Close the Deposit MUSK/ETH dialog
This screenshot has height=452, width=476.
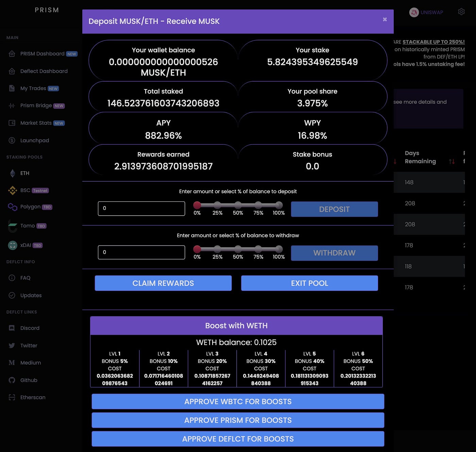pos(385,19)
